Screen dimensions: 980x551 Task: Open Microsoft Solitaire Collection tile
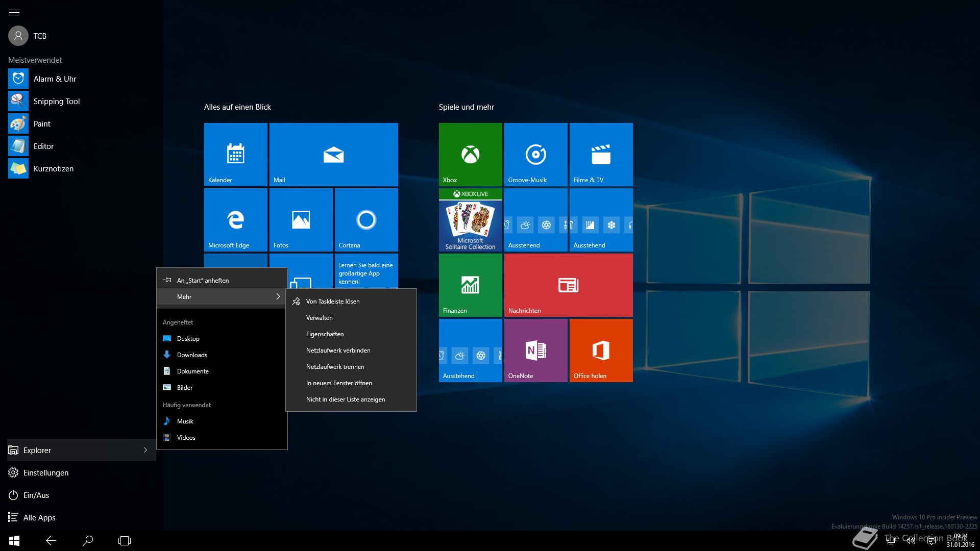point(471,220)
